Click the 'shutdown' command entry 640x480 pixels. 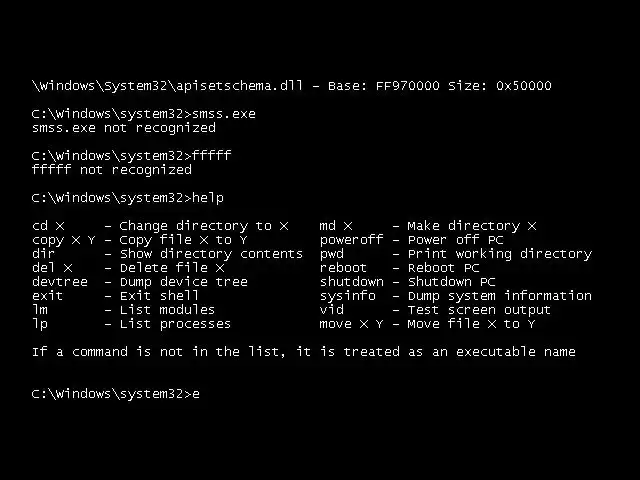click(351, 282)
